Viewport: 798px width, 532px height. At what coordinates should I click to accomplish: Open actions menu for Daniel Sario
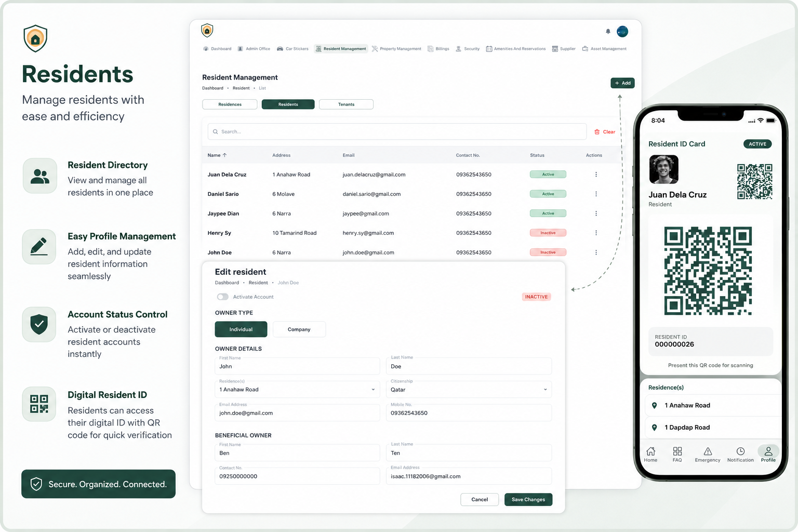[x=596, y=194]
